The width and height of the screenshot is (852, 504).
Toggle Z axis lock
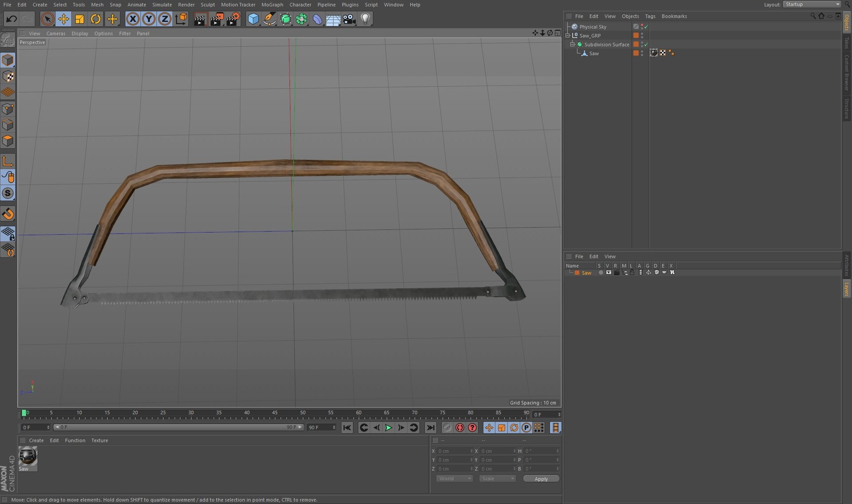pyautogui.click(x=164, y=19)
